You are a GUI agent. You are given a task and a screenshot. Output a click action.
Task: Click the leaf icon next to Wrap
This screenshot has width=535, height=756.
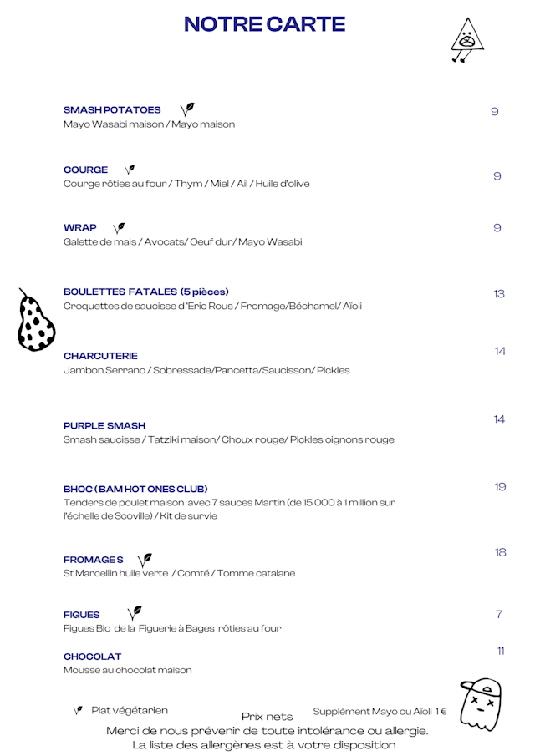(119, 227)
